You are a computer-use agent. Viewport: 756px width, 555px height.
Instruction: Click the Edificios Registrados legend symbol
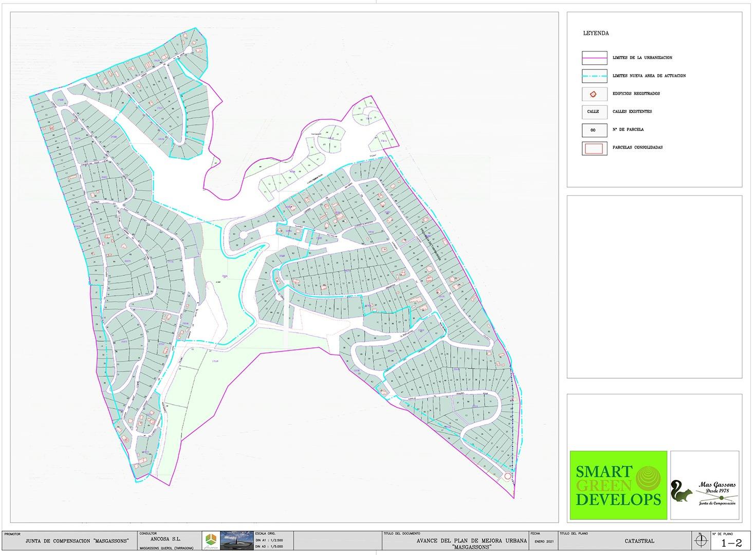(593, 94)
